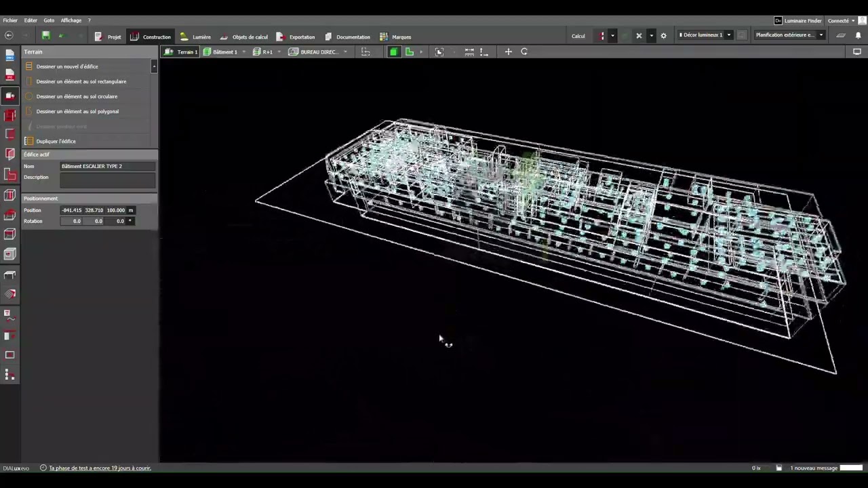
Task: Click the zoom-to-fit view icon
Action: point(439,52)
